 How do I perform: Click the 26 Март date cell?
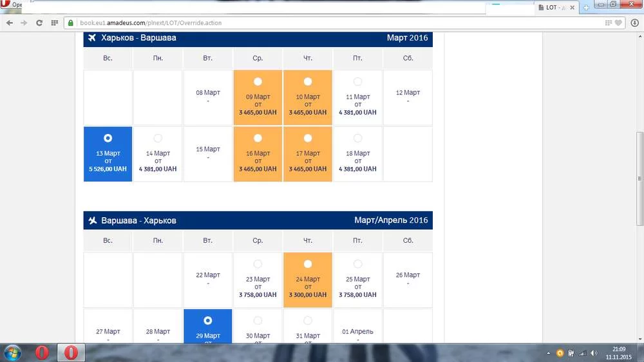point(408,280)
